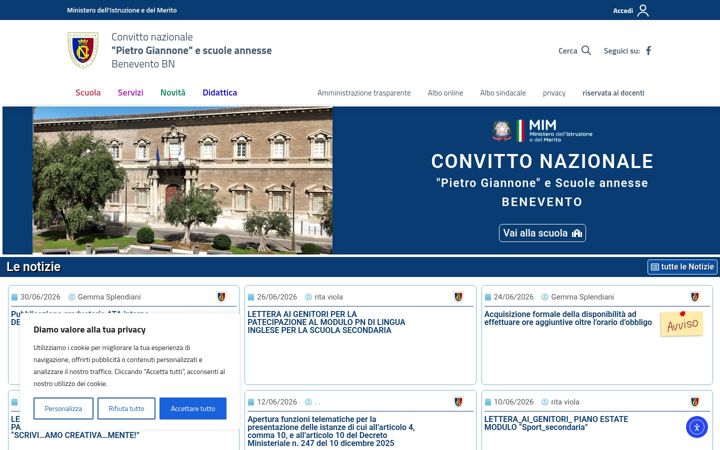Viewport: 720px width, 450px height.
Task: Open the Servizi menu
Action: point(130,93)
